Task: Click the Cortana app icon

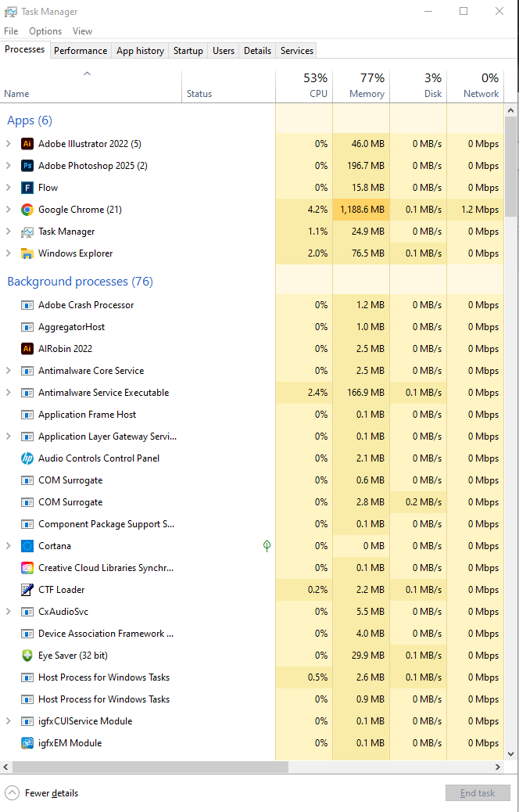Action: point(27,546)
